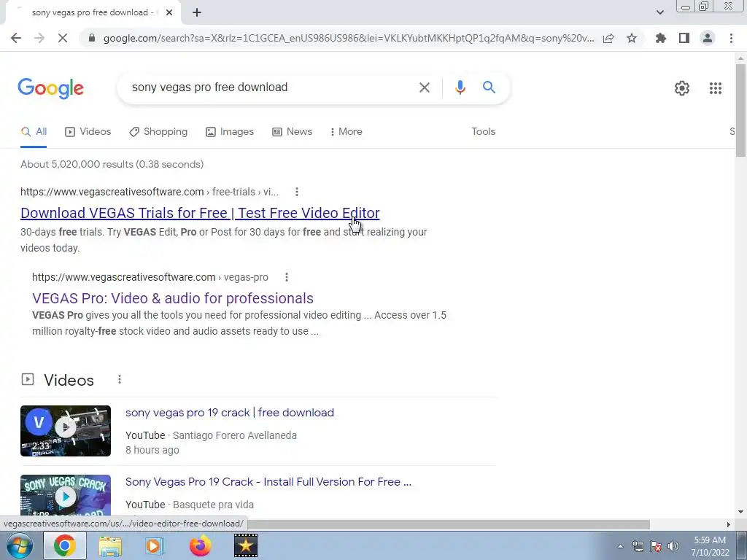Open the Extensions puzzle icon
Viewport: 747px width, 560px height.
coord(660,38)
